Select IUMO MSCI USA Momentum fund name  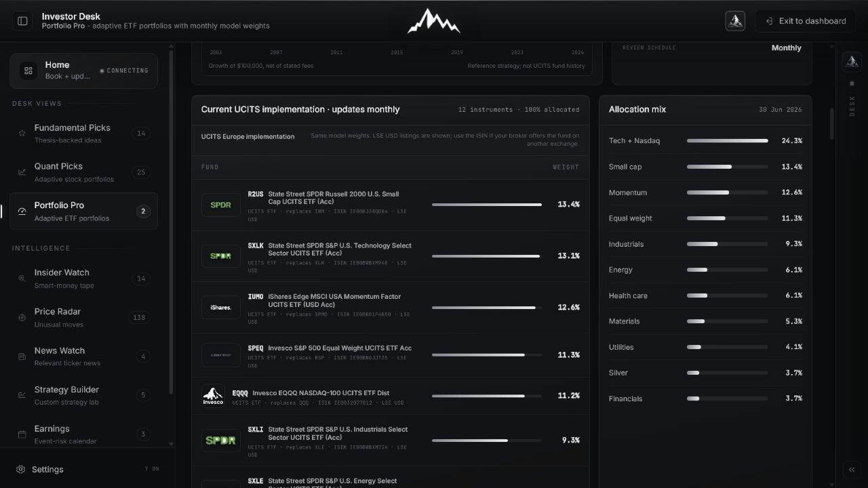pyautogui.click(x=334, y=300)
